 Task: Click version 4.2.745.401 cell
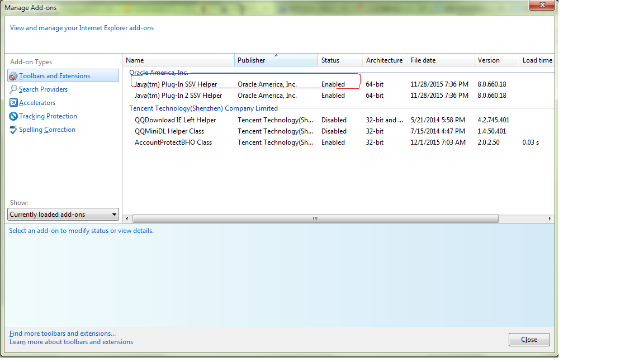tap(493, 120)
